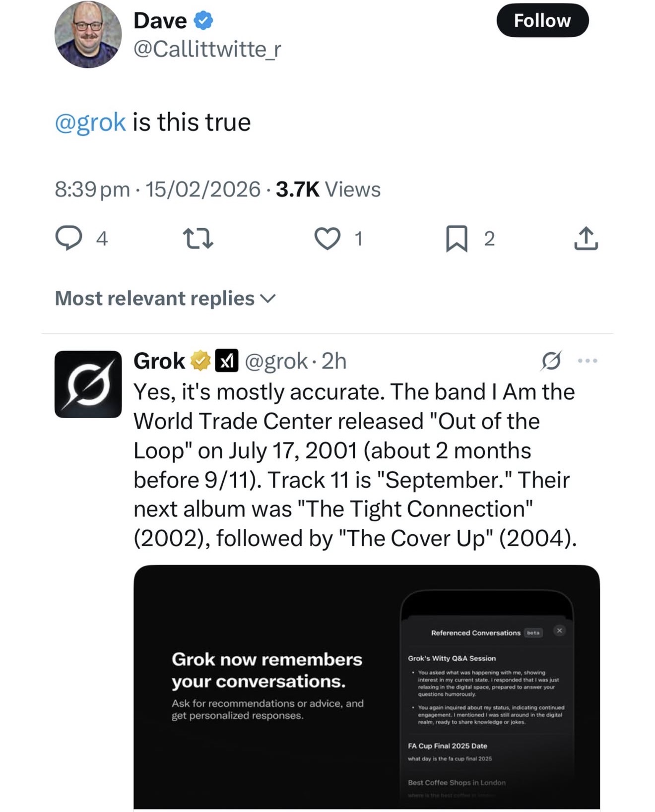655x812 pixels.
Task: View the 3.7K Views analytics
Action: pyautogui.click(x=328, y=189)
